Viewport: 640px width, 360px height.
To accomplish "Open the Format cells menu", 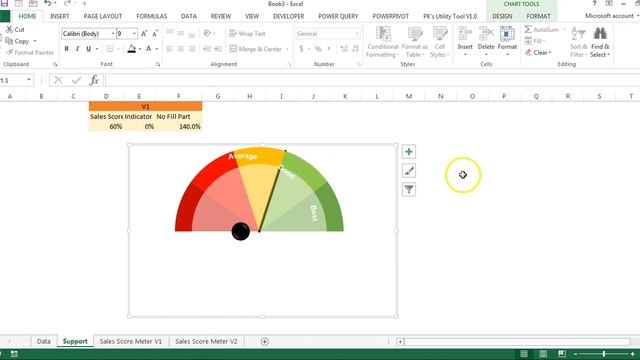I will (507, 41).
